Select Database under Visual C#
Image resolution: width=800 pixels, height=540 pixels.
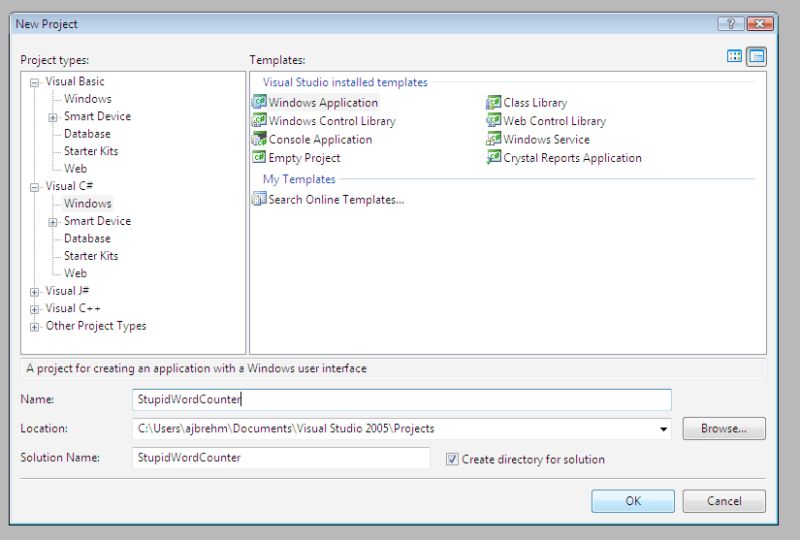point(87,238)
